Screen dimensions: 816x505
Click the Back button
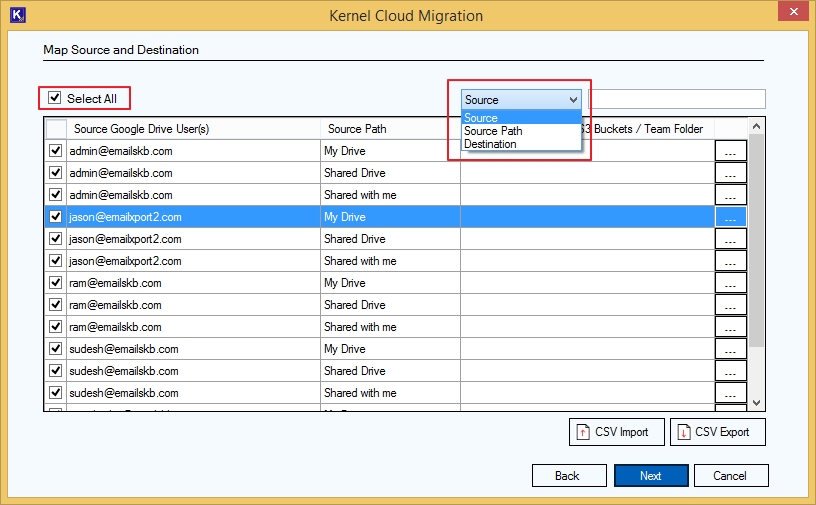pos(569,475)
